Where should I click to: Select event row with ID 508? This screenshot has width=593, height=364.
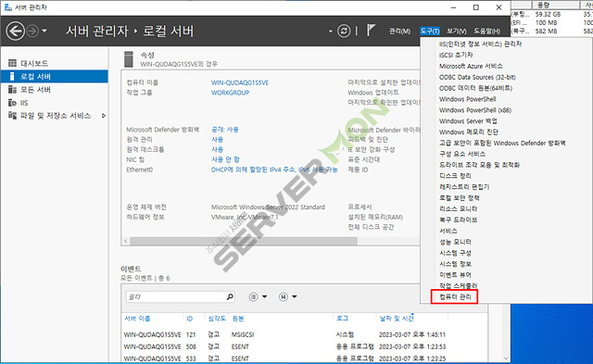click(306, 346)
